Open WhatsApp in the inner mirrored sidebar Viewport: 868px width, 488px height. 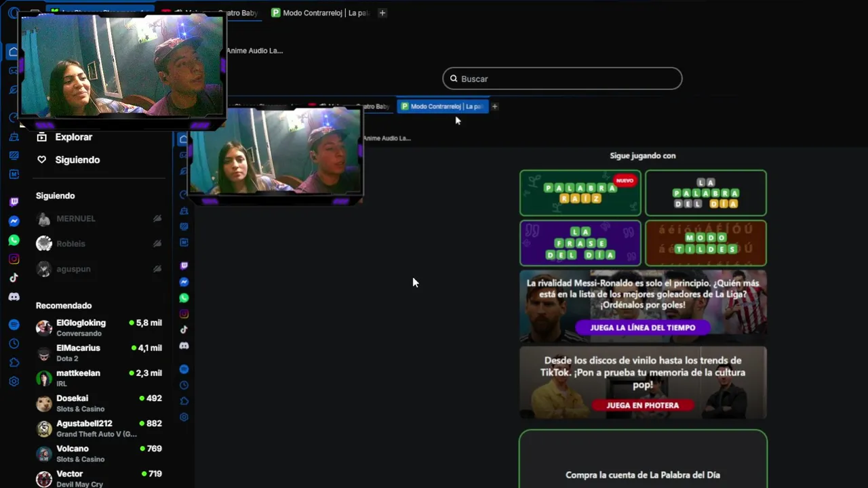pos(184,298)
